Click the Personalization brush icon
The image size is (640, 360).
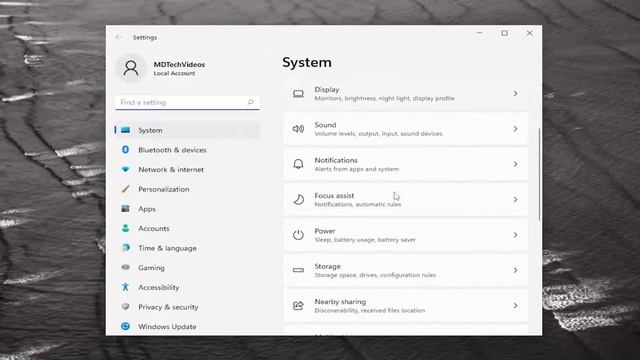click(125, 189)
